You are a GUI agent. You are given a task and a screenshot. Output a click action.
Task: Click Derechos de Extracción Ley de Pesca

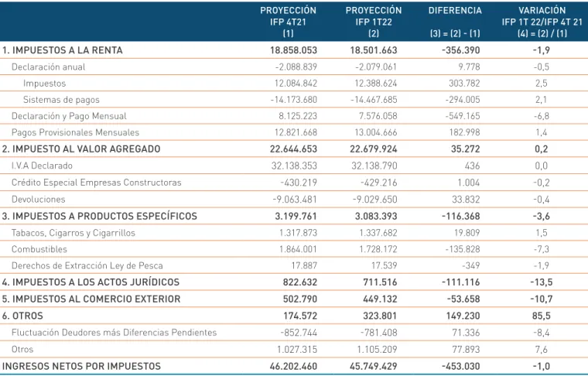click(87, 266)
